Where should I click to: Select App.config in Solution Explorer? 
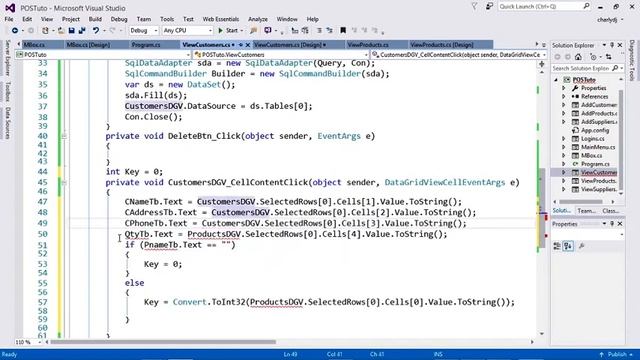tap(595, 131)
